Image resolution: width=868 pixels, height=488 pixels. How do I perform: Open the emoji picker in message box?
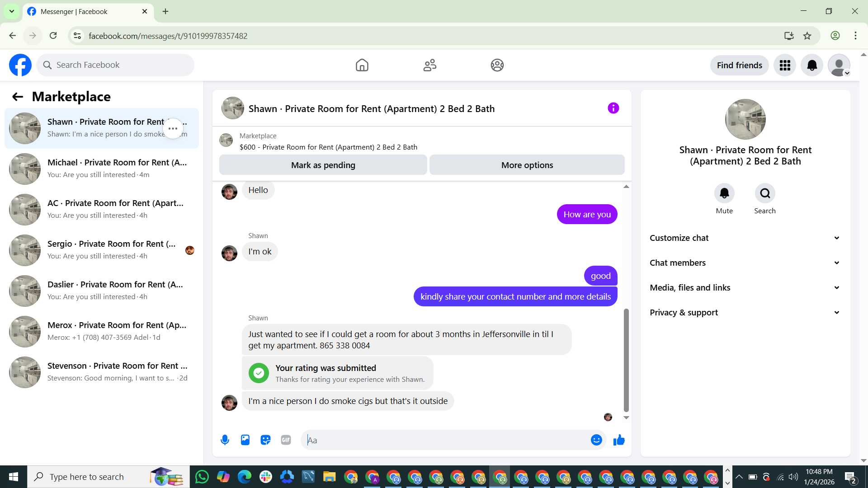[x=596, y=440]
